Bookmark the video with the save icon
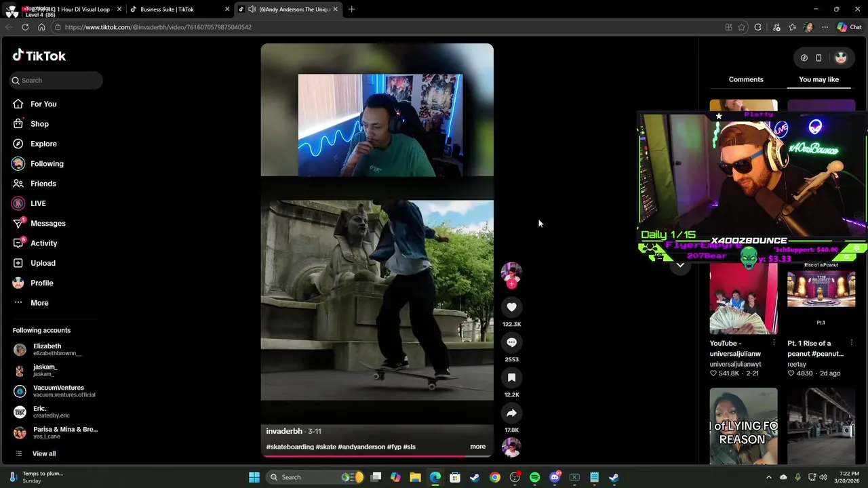This screenshot has width=868, height=488. [x=511, y=378]
